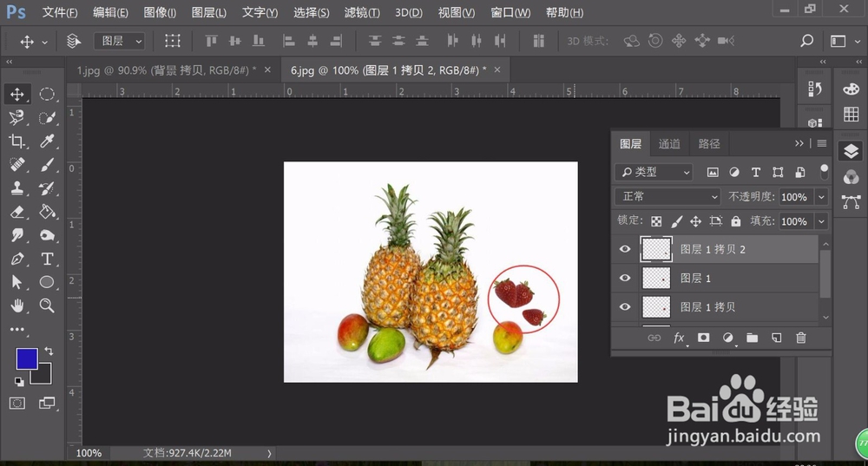
Task: Click the blue foreground color swatch
Action: pyautogui.click(x=27, y=358)
